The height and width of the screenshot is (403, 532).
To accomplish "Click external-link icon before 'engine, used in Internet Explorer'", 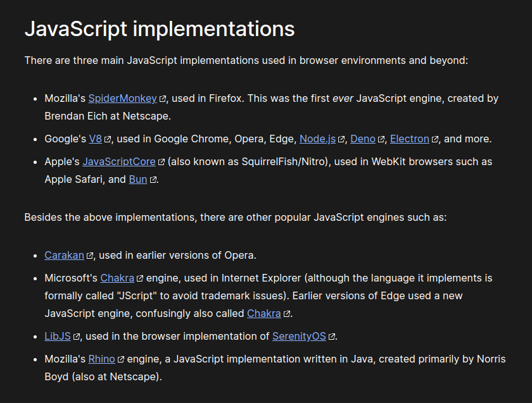I will pyautogui.click(x=140, y=278).
